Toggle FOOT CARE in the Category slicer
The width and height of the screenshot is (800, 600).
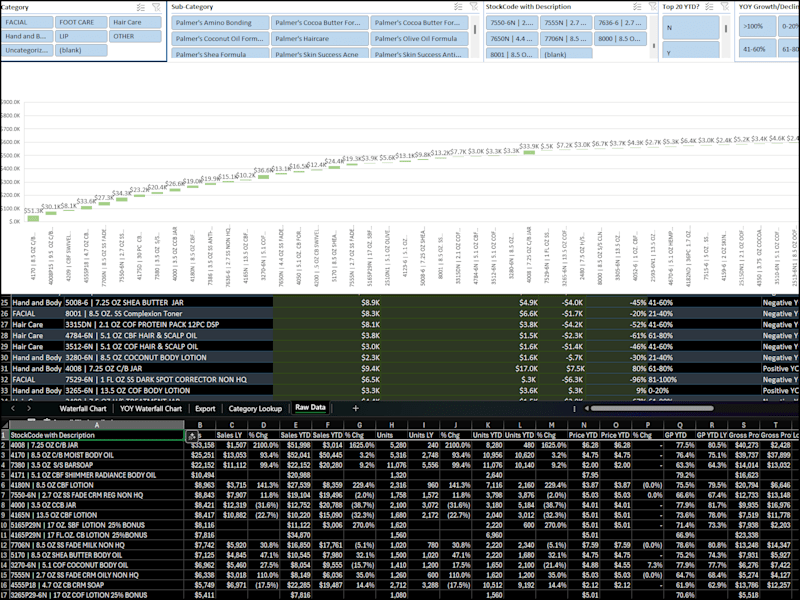[x=81, y=22]
